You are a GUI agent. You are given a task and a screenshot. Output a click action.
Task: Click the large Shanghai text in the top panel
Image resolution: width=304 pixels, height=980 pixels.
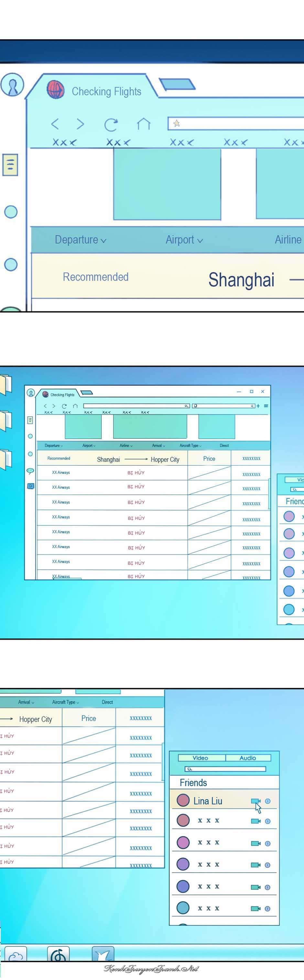pos(241,280)
